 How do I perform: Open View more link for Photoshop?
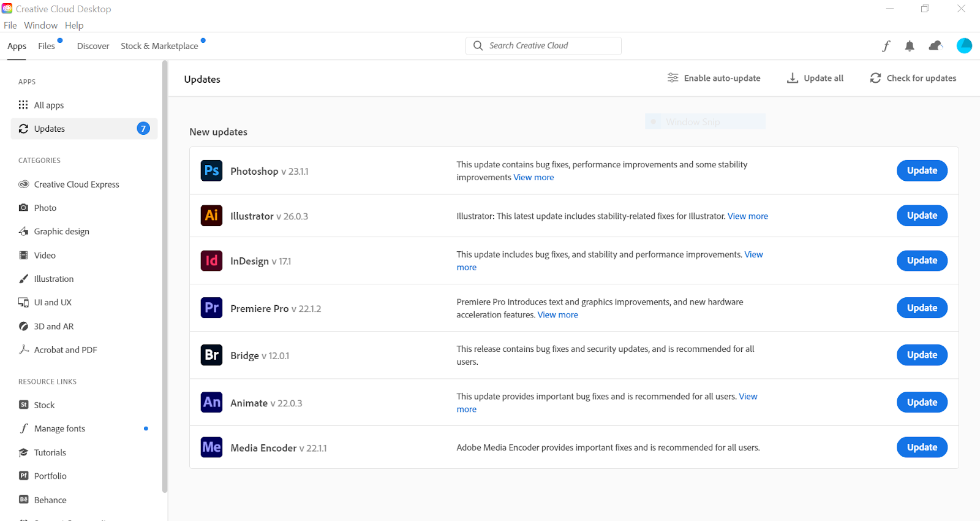pyautogui.click(x=533, y=177)
